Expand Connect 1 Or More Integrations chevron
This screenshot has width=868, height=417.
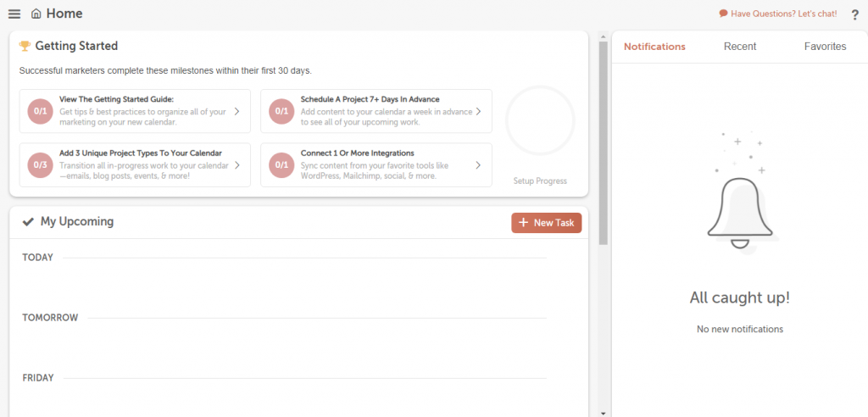tap(478, 165)
